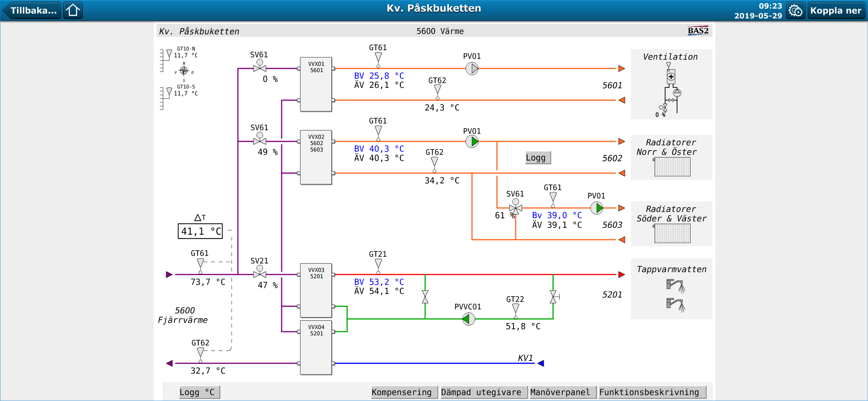Click the 5600 Fjärrvärme label
Screen dimensions: 868x401
point(183,315)
